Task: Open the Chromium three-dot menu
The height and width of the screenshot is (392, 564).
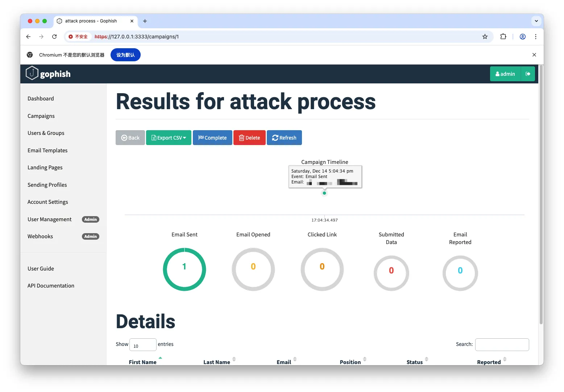Action: click(x=535, y=37)
